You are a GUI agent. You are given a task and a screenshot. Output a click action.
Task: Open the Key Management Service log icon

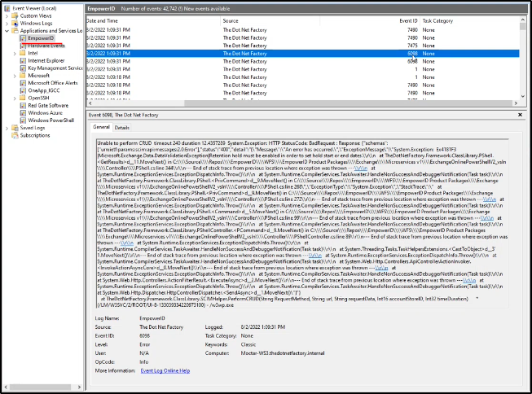tap(23, 68)
